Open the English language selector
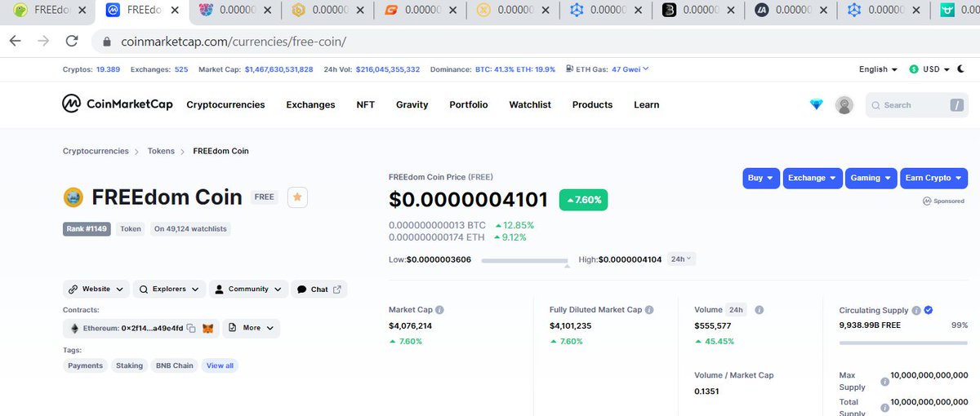Image resolution: width=980 pixels, height=416 pixels. tap(878, 69)
